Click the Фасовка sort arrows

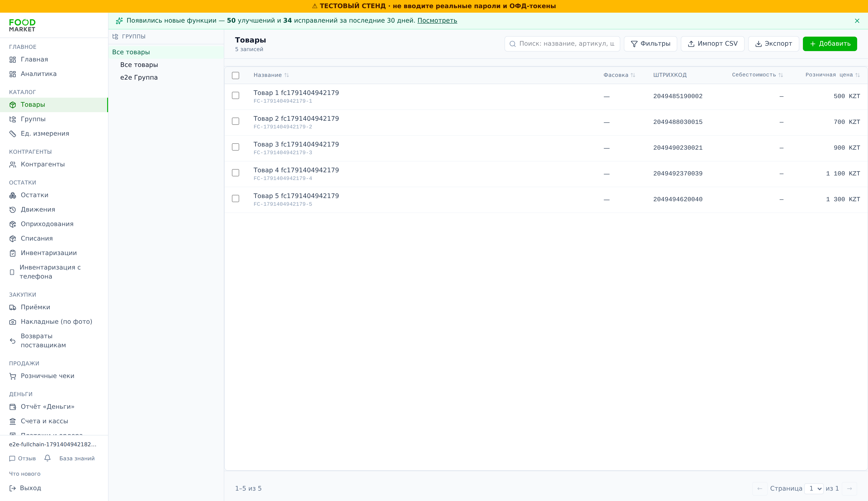pyautogui.click(x=633, y=75)
